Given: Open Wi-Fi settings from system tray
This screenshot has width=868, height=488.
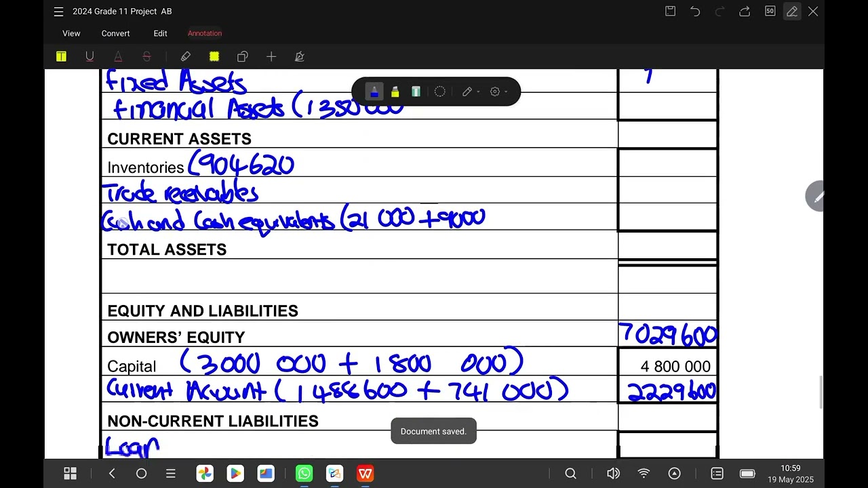Looking at the screenshot, I should click(x=644, y=474).
